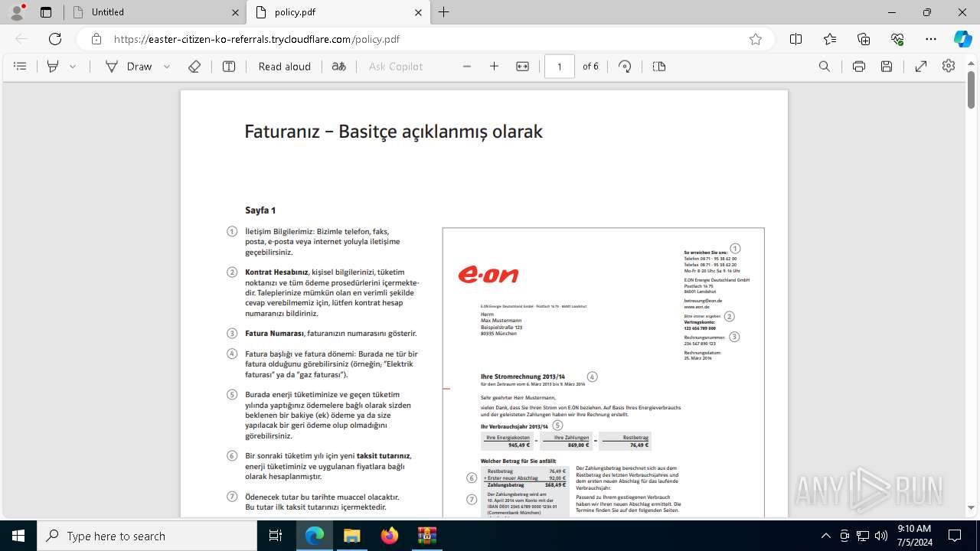View site information lock icon
This screenshot has height=551, width=980.
[x=96, y=39]
